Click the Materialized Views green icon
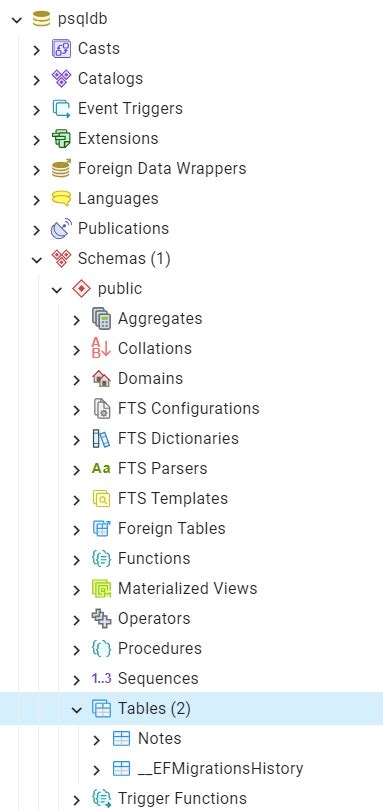Viewport: 383px width, 811px height. 101,589
